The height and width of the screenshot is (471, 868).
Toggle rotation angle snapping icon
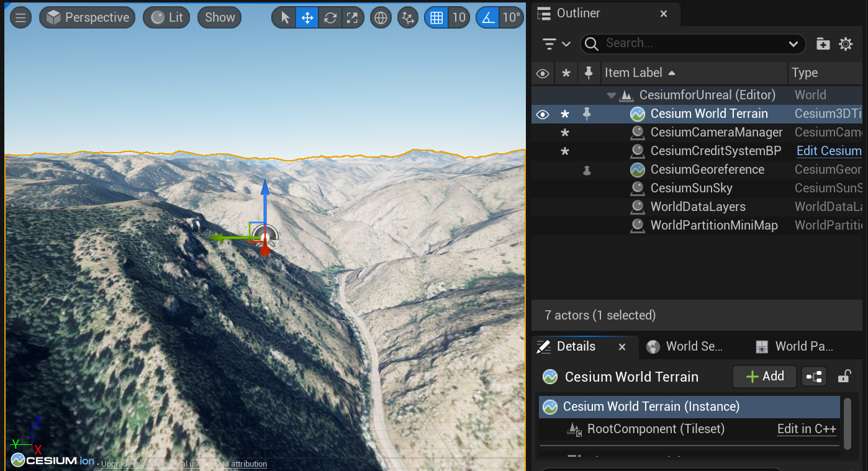click(x=488, y=17)
